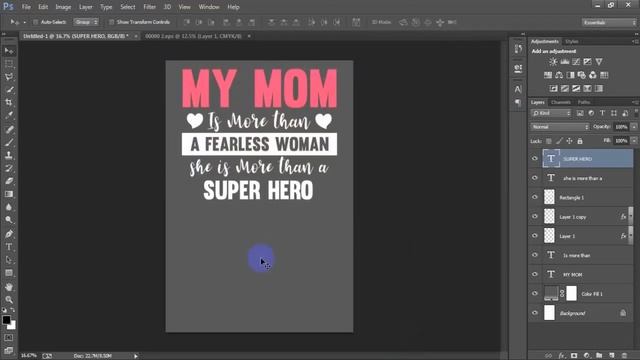Select the Eyedropper tool
The width and height of the screenshot is (640, 360).
click(9, 116)
